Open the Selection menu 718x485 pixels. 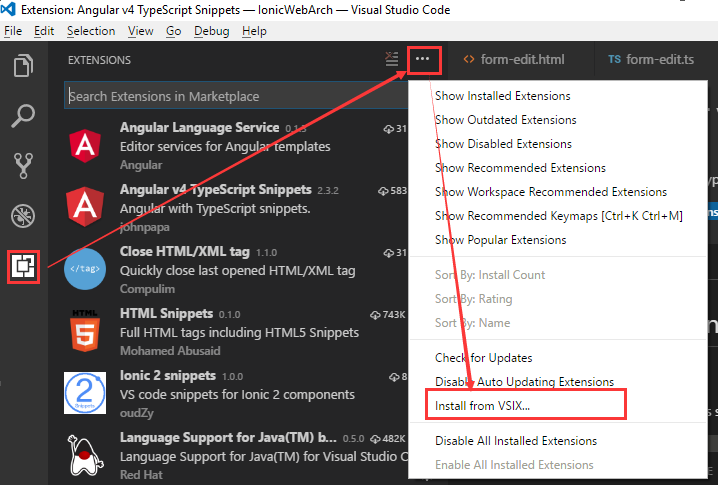click(x=91, y=31)
